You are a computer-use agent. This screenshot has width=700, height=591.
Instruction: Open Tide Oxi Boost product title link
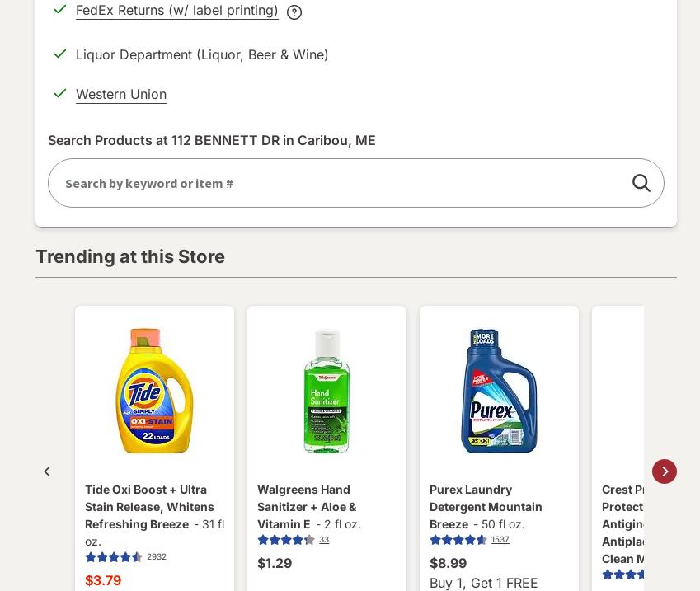(x=149, y=506)
